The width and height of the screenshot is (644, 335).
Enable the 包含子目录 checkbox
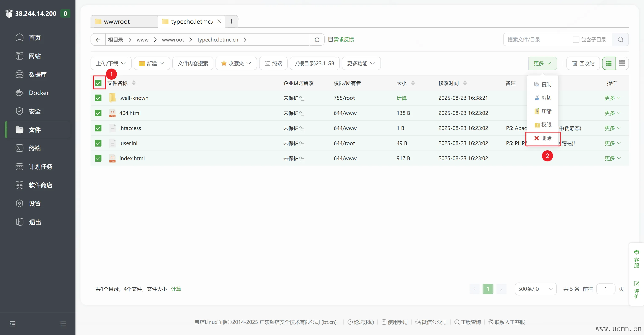click(x=576, y=39)
